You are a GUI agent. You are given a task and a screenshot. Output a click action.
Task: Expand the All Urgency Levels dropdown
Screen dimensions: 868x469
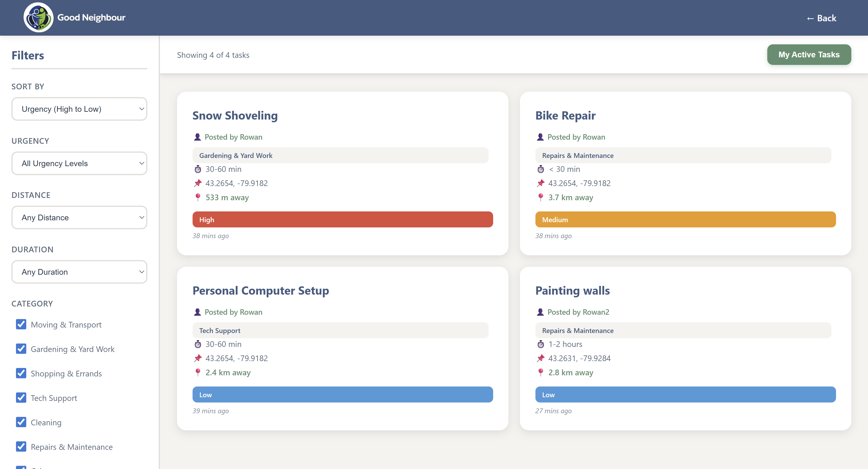tap(79, 163)
